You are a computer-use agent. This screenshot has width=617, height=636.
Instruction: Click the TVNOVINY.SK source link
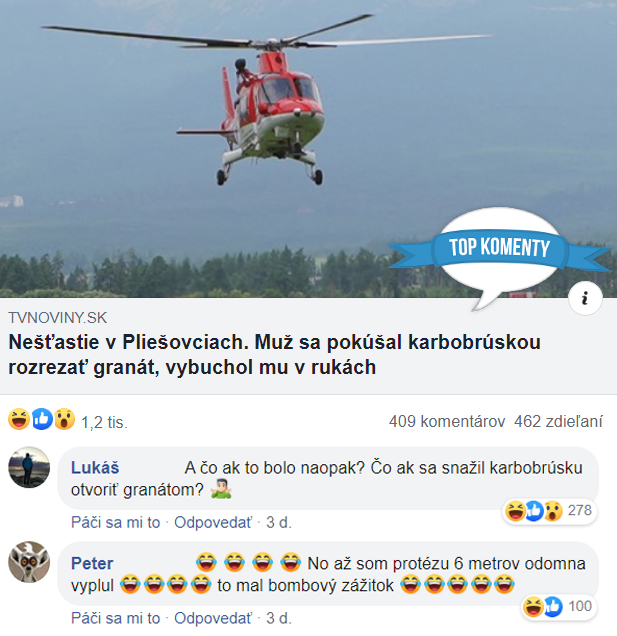point(58,318)
